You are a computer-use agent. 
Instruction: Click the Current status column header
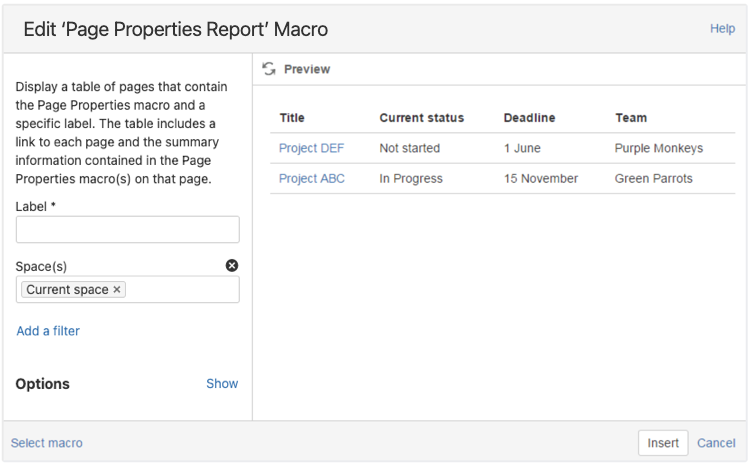421,118
